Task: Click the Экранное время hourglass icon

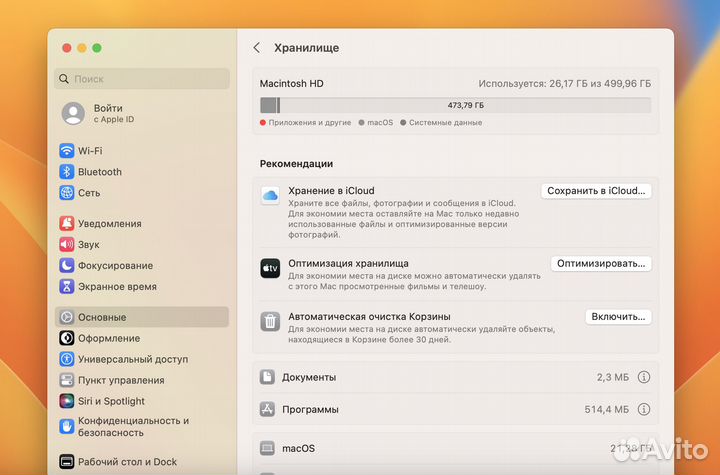Action: (67, 287)
